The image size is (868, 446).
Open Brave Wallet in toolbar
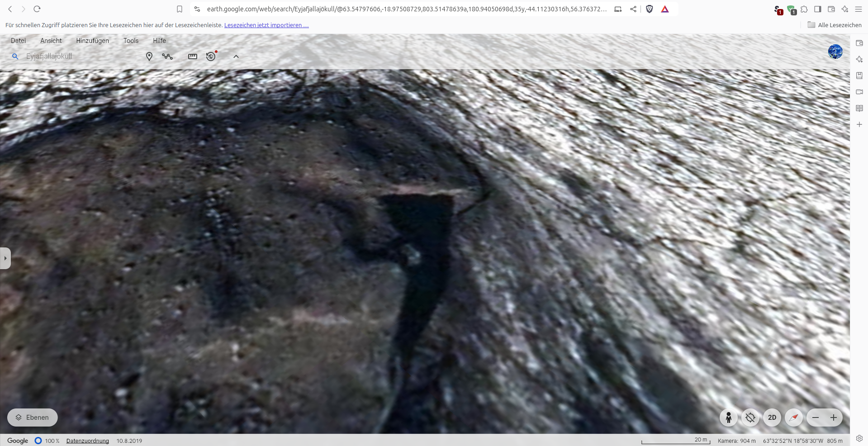[x=831, y=9]
